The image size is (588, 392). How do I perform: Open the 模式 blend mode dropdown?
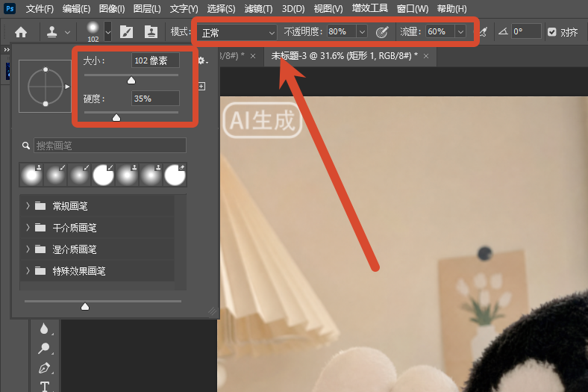[x=237, y=33]
